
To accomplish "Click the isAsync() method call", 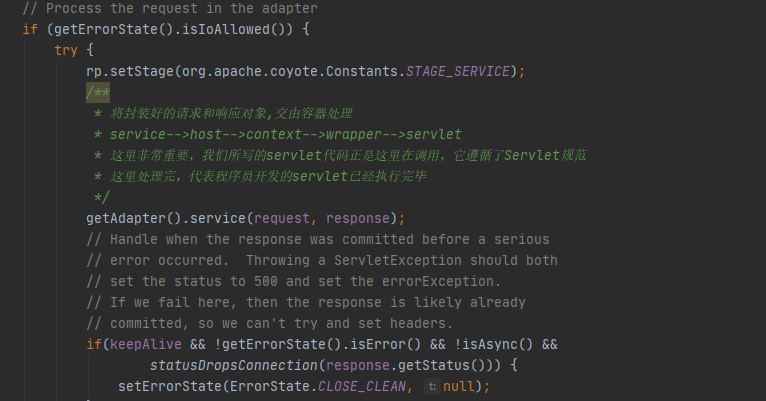I will [478, 344].
